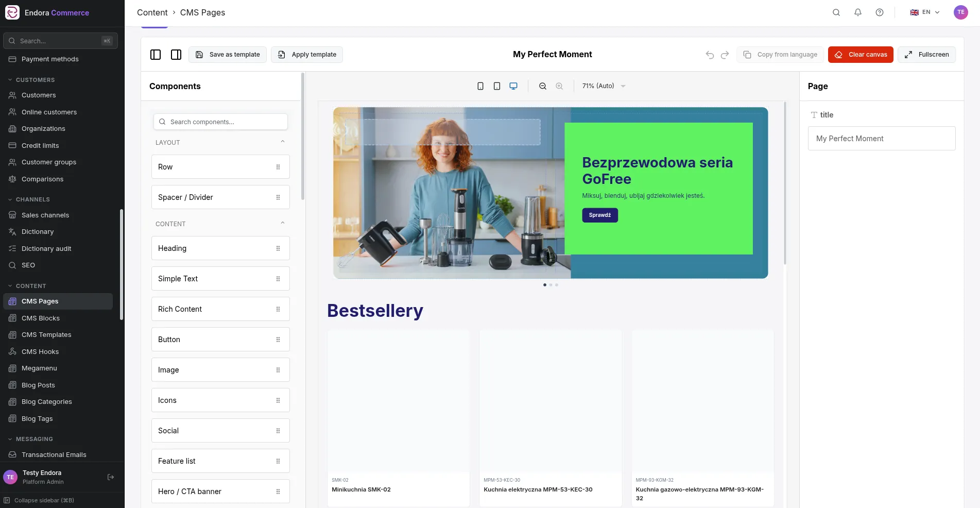Open CMS Blocks in sidebar
This screenshot has height=508, width=980.
(x=58, y=318)
